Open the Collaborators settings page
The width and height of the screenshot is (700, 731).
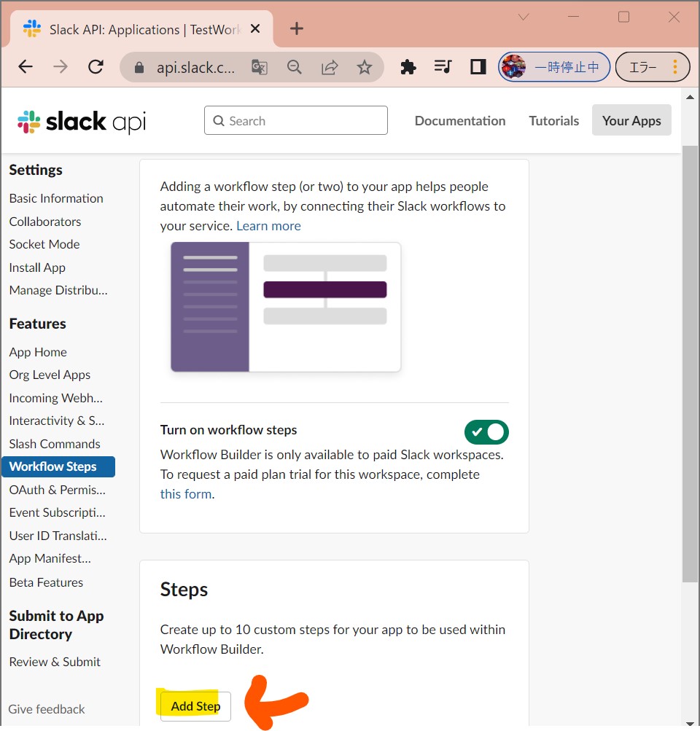click(x=45, y=222)
